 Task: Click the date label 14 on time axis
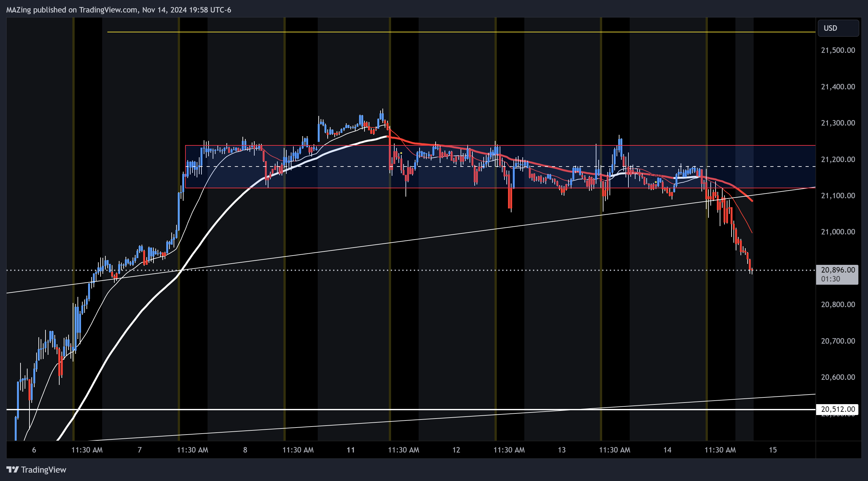click(667, 450)
